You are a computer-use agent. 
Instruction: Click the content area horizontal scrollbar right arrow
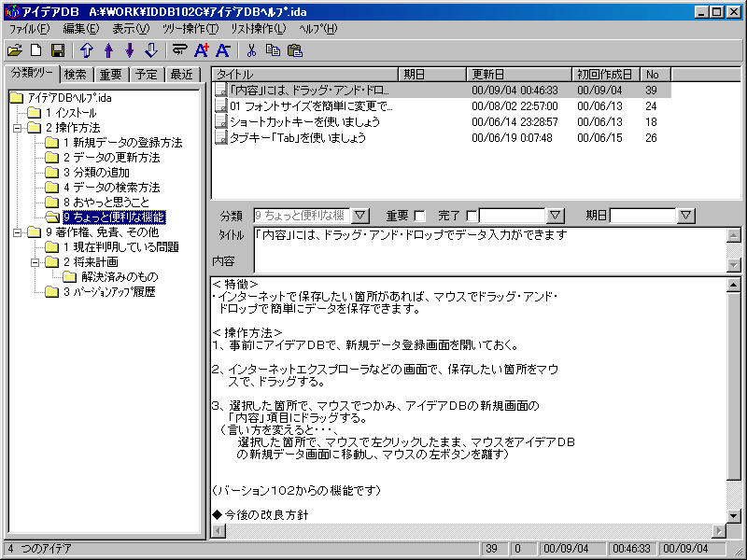(x=718, y=530)
